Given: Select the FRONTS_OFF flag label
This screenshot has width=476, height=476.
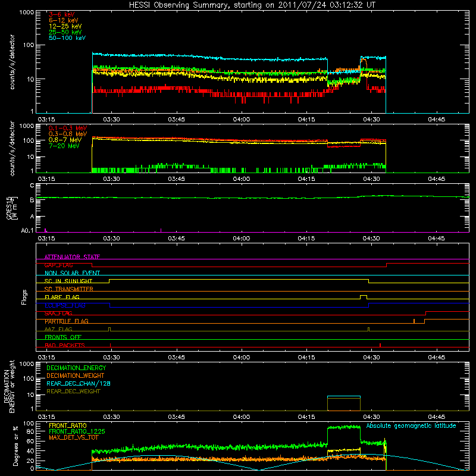Looking at the screenshot, I should coord(63,337).
